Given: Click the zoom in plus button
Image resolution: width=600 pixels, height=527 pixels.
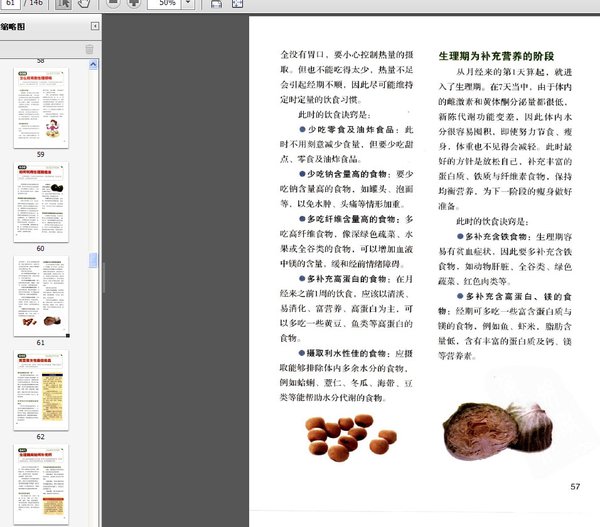Looking at the screenshot, I should (x=134, y=3).
